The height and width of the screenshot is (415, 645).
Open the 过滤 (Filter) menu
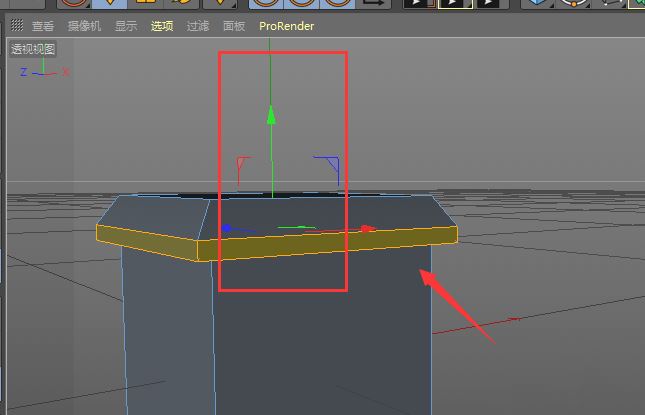pos(198,26)
